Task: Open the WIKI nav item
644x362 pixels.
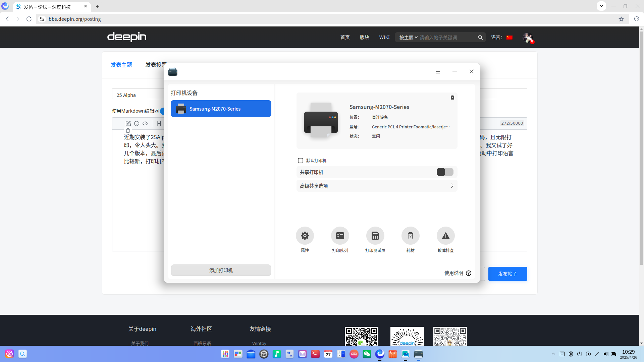Action: tap(384, 37)
